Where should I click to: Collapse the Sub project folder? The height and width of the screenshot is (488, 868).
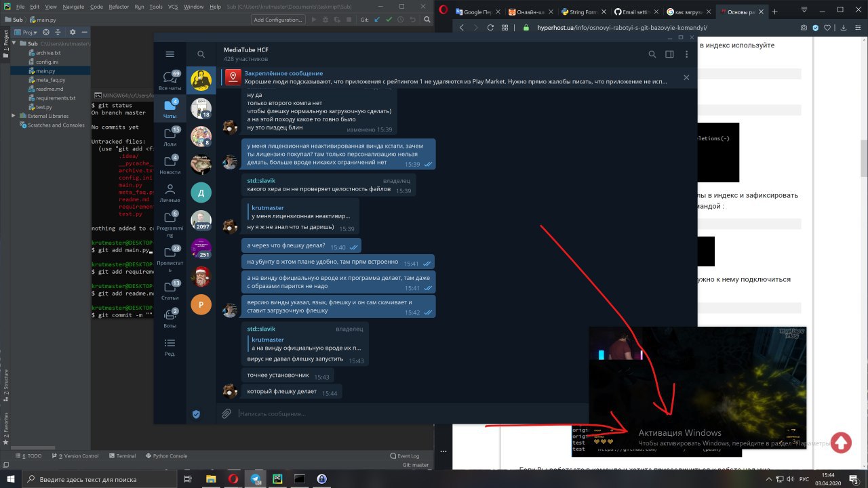(14, 43)
